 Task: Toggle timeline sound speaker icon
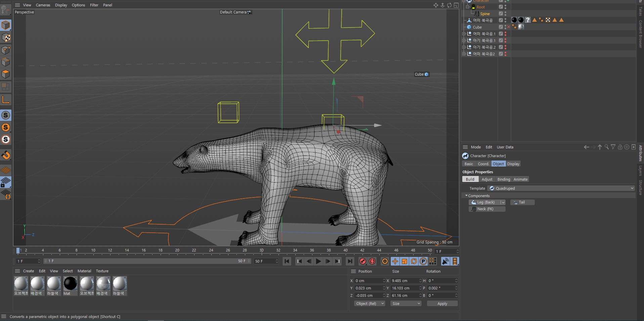click(x=445, y=261)
